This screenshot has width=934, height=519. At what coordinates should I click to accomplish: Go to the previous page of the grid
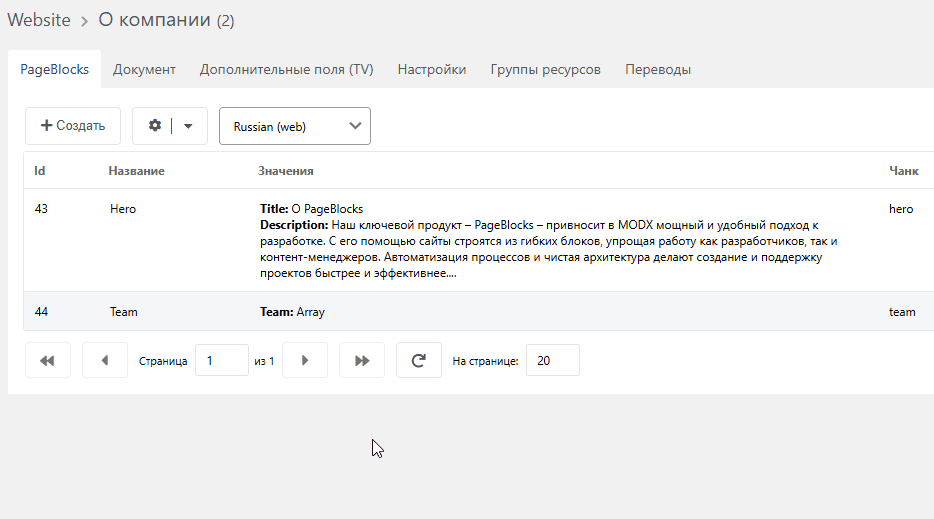click(105, 360)
